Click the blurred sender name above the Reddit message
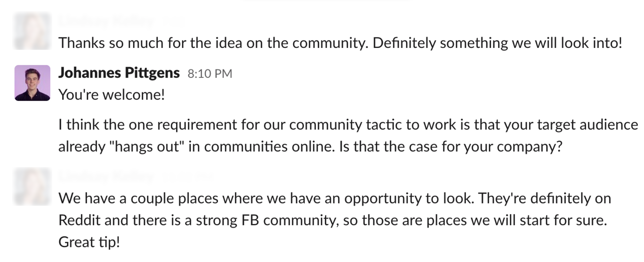Viewport: 644px width, 262px height. (x=107, y=177)
